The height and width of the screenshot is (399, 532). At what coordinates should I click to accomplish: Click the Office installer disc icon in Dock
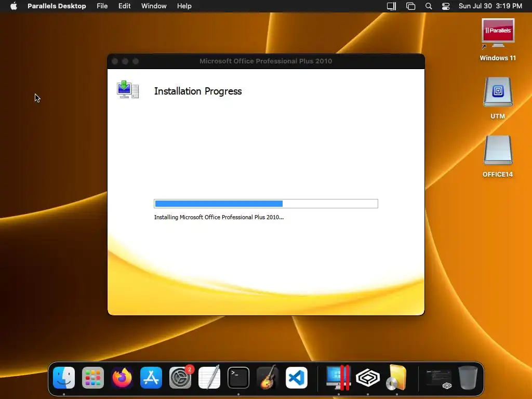point(396,378)
